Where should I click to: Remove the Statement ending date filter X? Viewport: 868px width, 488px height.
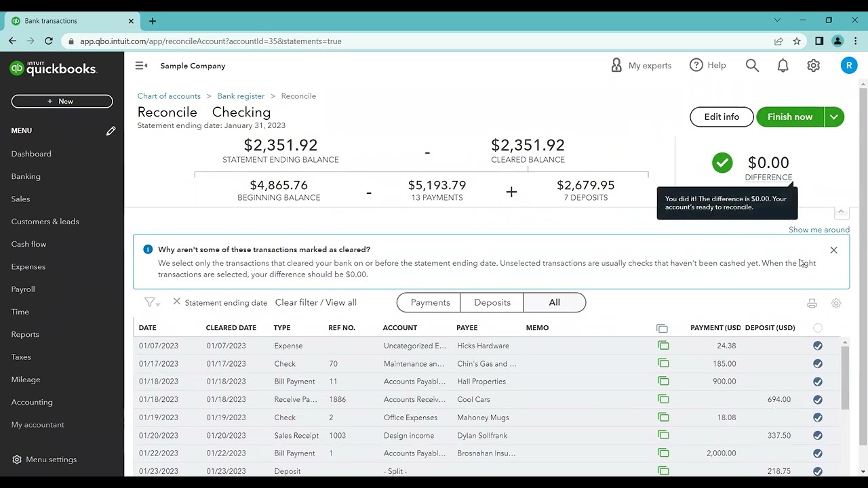tap(176, 302)
